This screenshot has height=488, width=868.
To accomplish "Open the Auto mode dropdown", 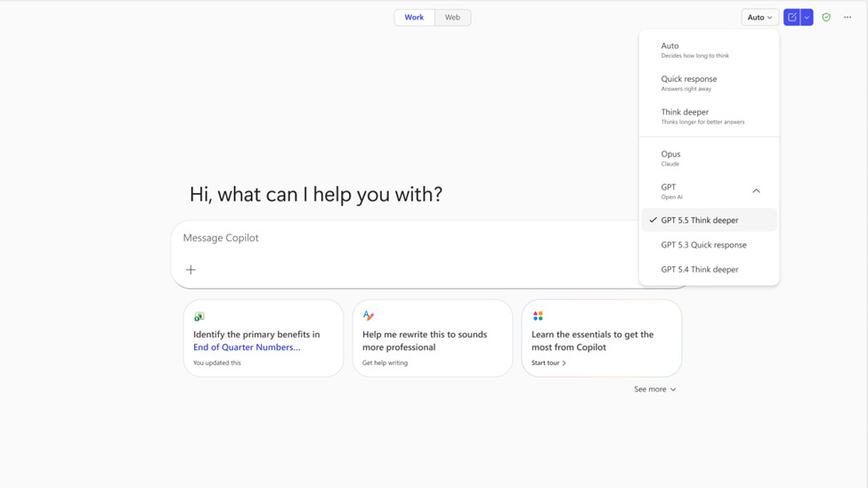I will [759, 17].
